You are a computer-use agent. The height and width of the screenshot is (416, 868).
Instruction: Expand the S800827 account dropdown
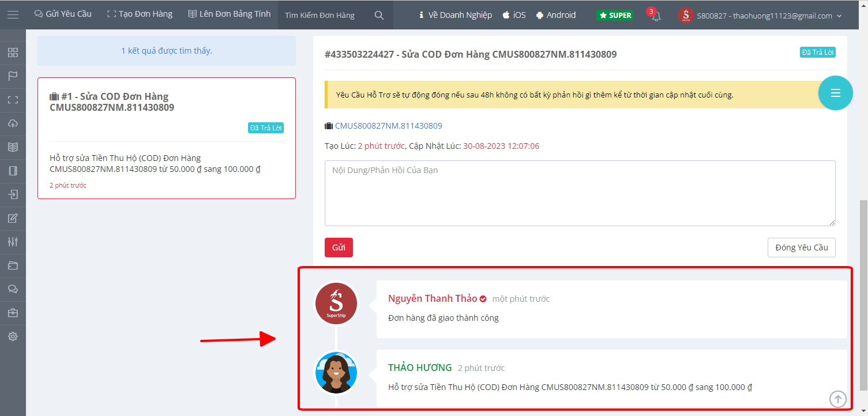(x=760, y=16)
